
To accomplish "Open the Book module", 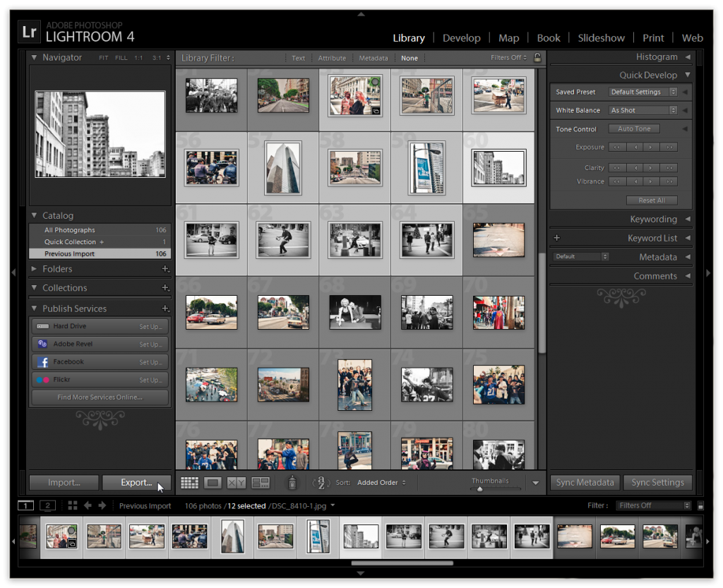I will click(x=549, y=38).
